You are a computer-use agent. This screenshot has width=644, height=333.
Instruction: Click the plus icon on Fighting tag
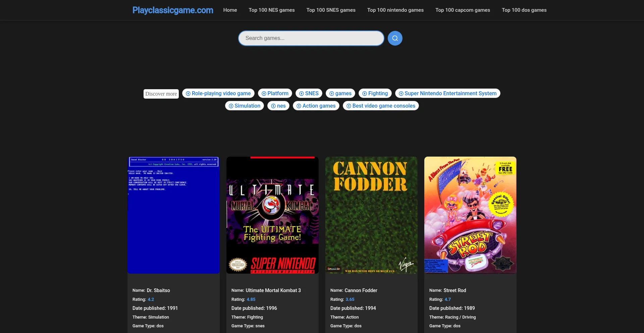click(x=365, y=94)
